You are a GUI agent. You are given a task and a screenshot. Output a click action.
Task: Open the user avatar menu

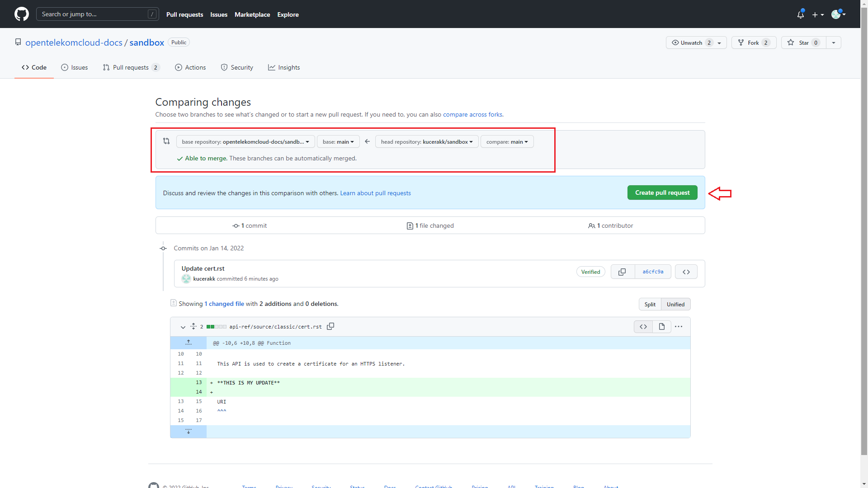pos(839,14)
